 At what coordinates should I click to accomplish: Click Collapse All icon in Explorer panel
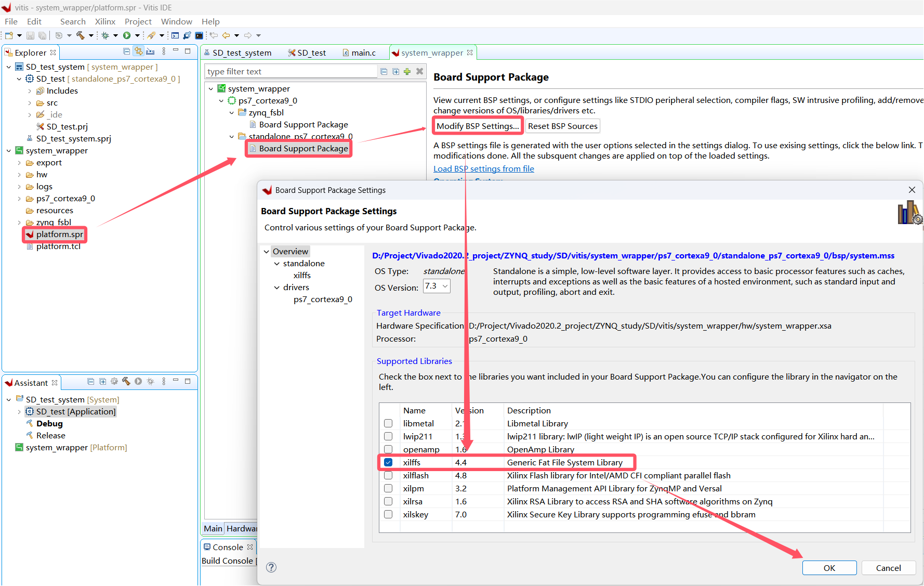(x=126, y=51)
